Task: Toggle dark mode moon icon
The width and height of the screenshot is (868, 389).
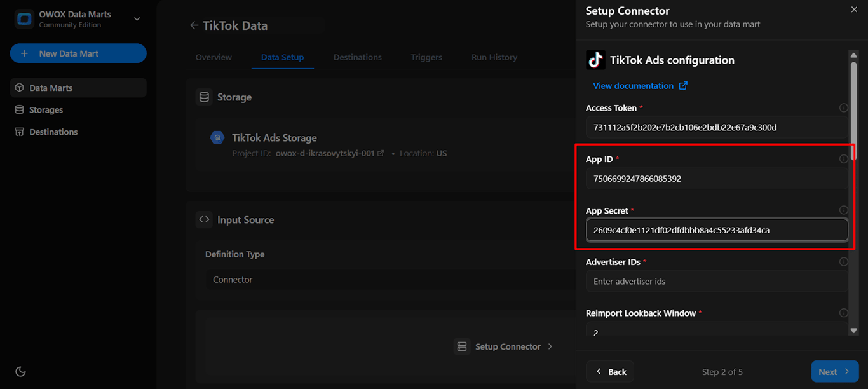Action: click(20, 371)
